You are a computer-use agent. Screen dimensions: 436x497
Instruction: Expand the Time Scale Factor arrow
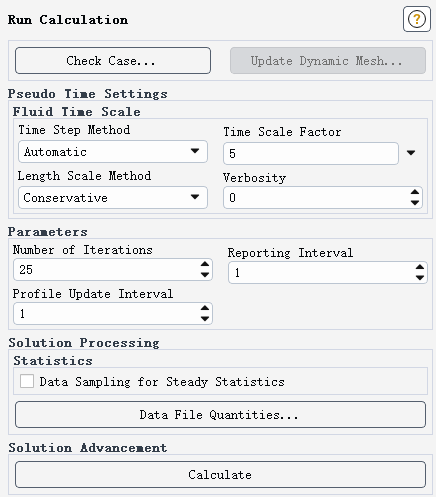pyautogui.click(x=411, y=153)
